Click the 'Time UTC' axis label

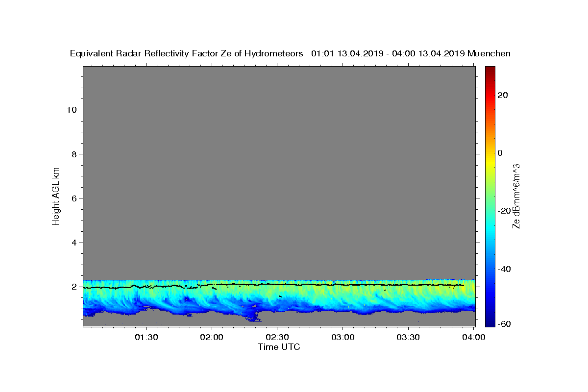coord(279,347)
